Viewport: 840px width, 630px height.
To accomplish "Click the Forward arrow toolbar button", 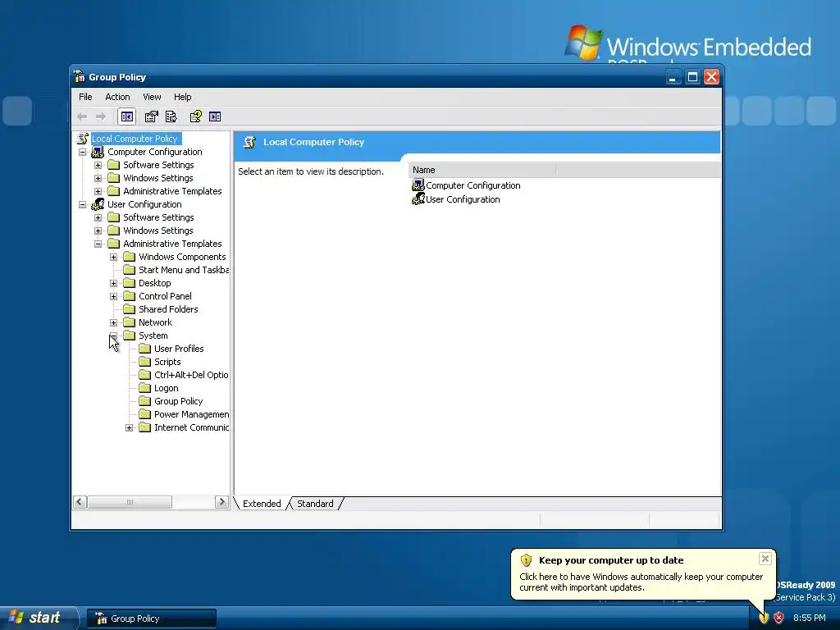I will (x=101, y=116).
